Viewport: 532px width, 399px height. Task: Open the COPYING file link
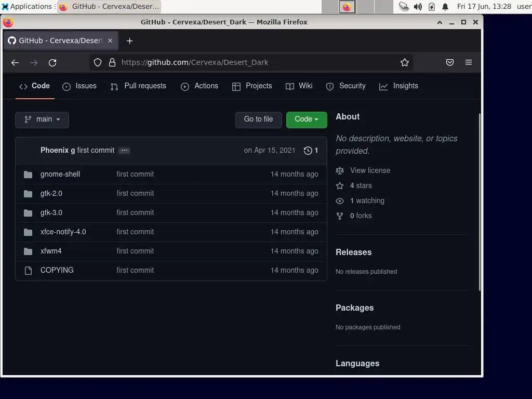(57, 270)
